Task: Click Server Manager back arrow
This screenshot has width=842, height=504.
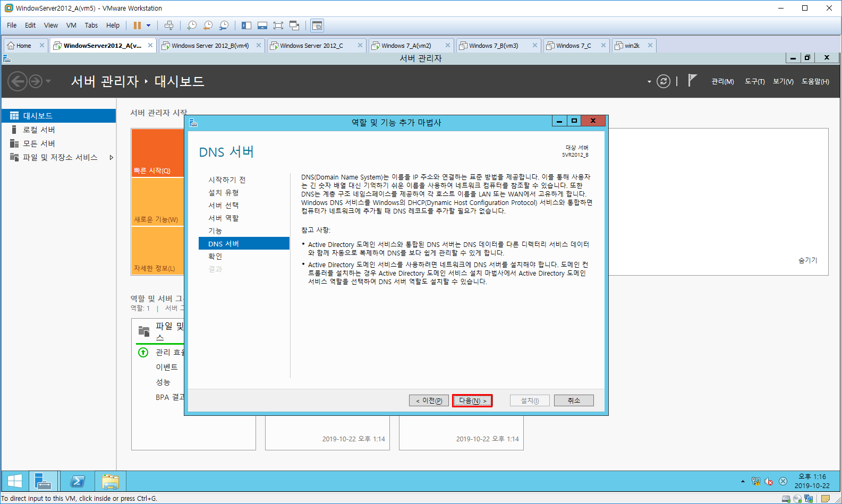Action: tap(17, 81)
